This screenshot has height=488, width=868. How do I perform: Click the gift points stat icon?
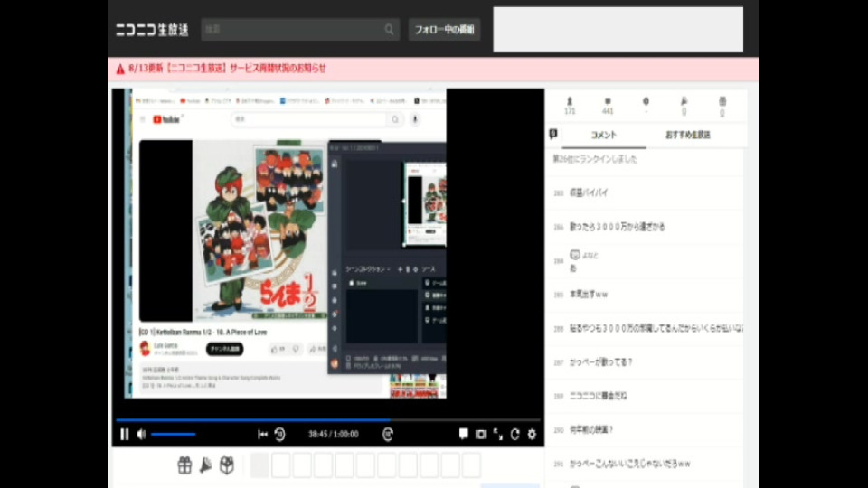[x=722, y=101]
